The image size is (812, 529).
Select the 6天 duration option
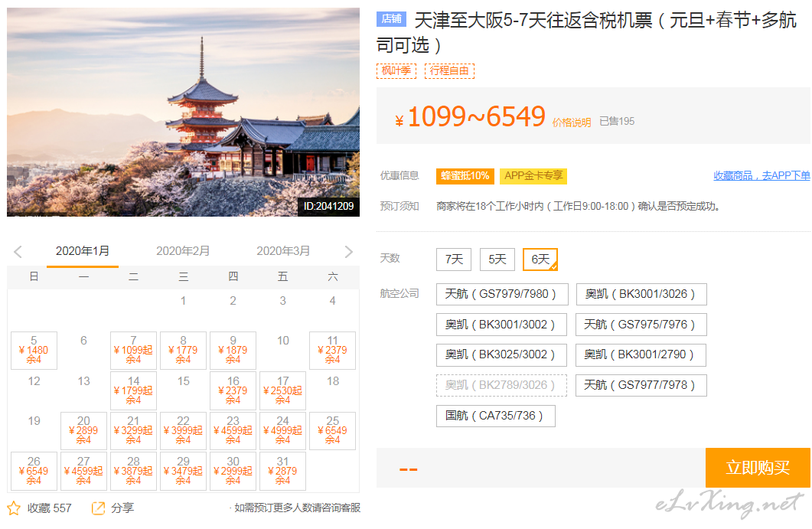(x=540, y=259)
